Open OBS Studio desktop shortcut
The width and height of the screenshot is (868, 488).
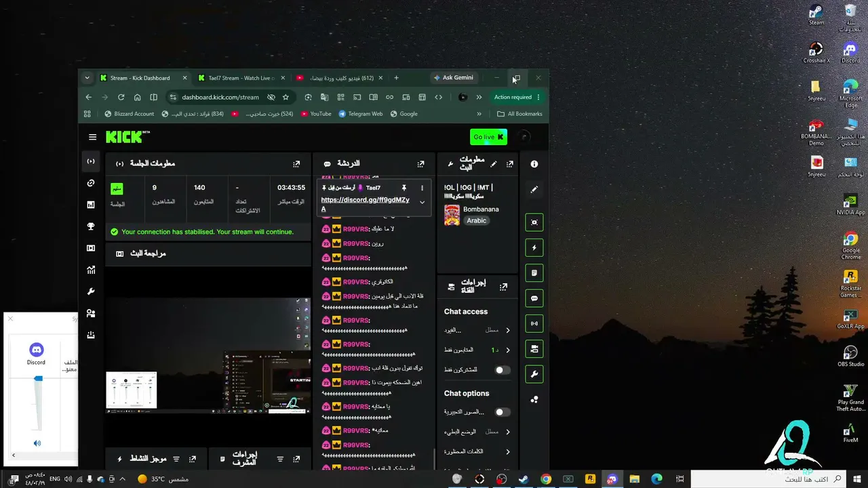(850, 356)
